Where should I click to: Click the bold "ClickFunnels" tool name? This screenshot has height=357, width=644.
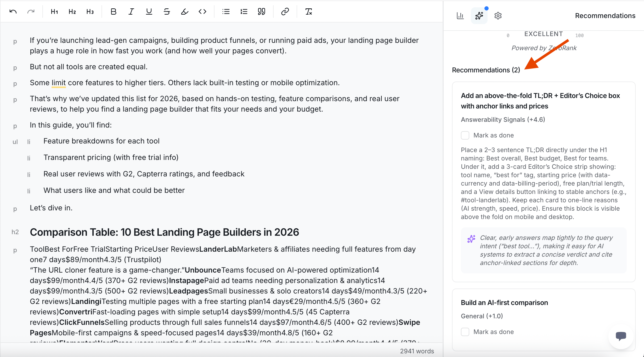[82, 323]
